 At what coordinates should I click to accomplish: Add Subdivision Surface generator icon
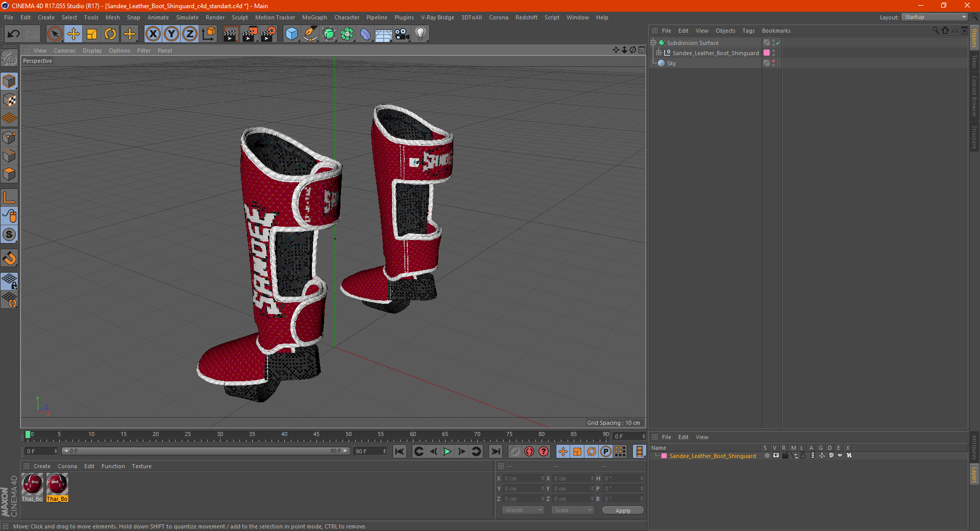pyautogui.click(x=329, y=34)
